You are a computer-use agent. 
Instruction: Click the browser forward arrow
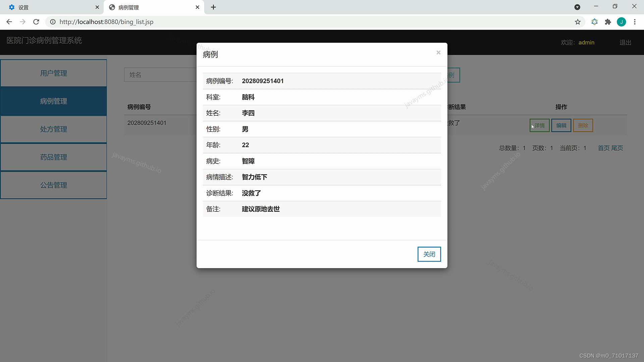[x=22, y=22]
